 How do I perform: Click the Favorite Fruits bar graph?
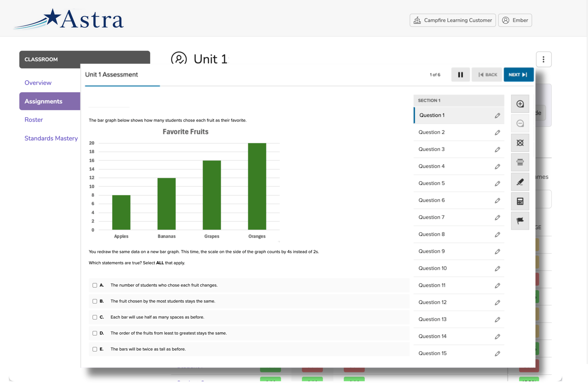(x=184, y=185)
